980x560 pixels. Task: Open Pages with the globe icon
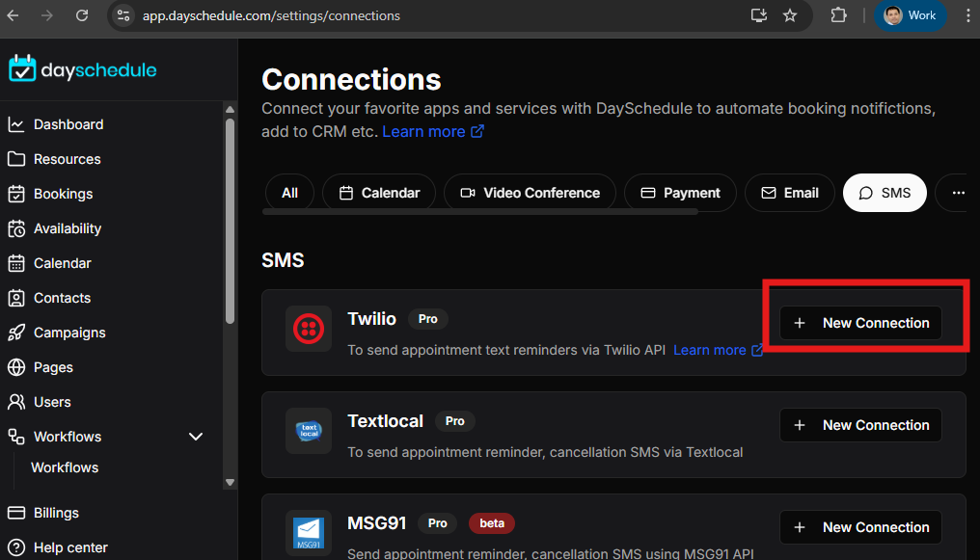click(53, 367)
